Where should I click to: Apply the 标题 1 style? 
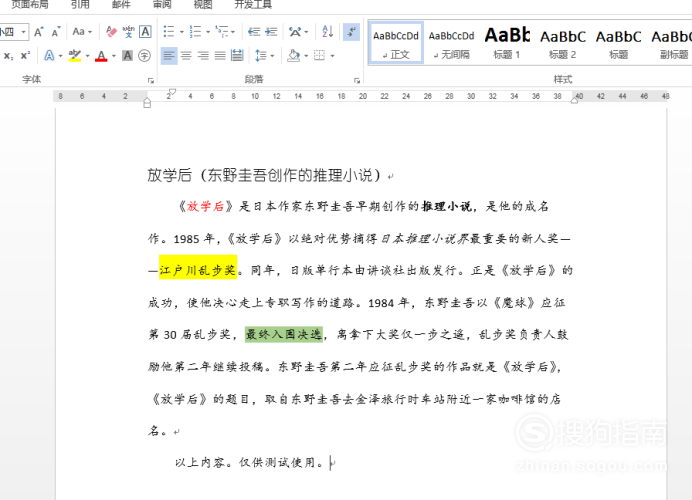[507, 43]
